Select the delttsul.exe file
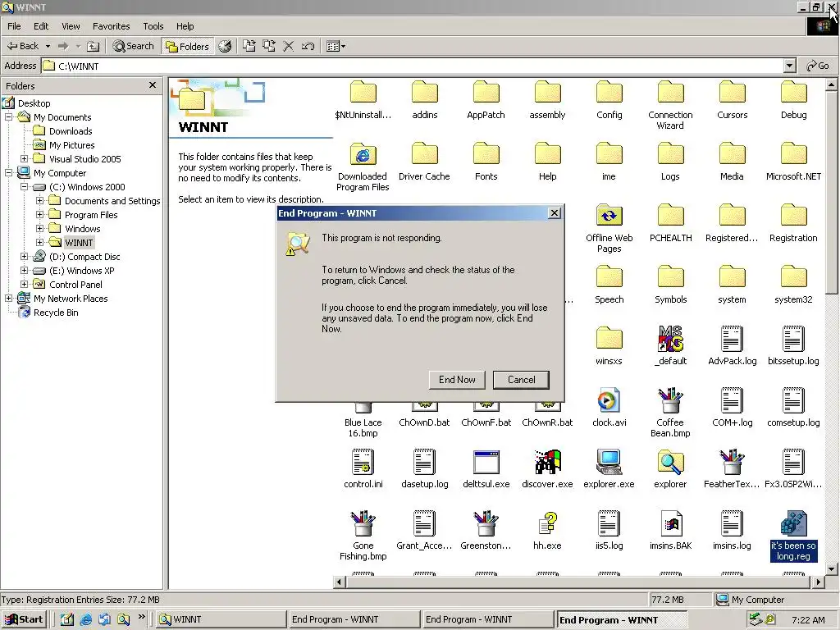Image resolution: width=840 pixels, height=630 pixels. [486, 469]
